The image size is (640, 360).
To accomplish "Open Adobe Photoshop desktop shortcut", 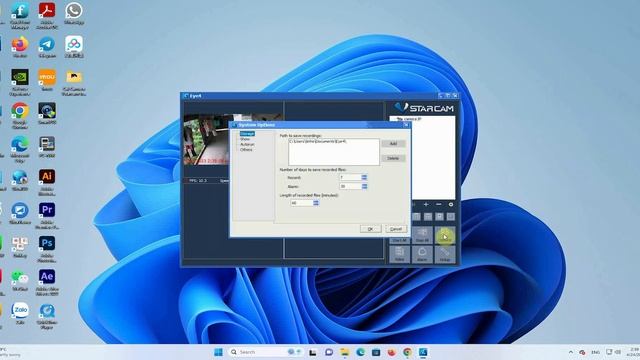I will pos(47,249).
